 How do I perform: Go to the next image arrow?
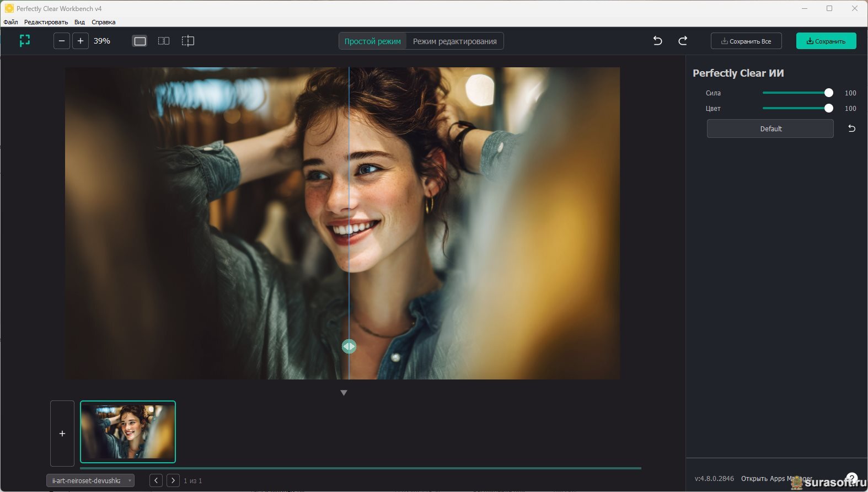[173, 480]
